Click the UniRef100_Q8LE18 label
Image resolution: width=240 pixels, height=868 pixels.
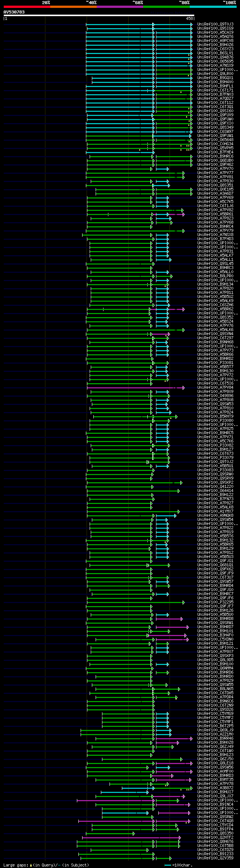click(x=215, y=763)
